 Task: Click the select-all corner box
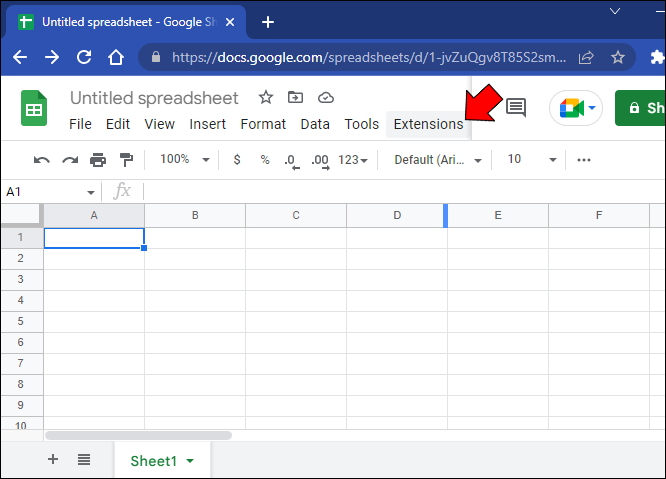point(22,215)
